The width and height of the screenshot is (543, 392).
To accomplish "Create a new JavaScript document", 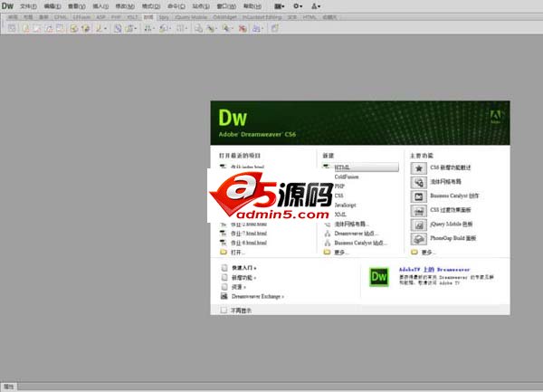I will coord(345,205).
